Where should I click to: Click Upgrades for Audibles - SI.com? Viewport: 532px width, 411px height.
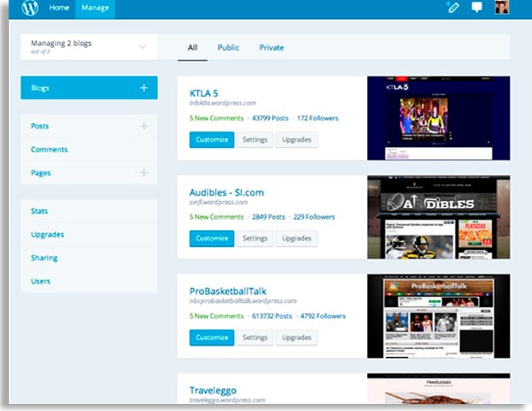296,238
